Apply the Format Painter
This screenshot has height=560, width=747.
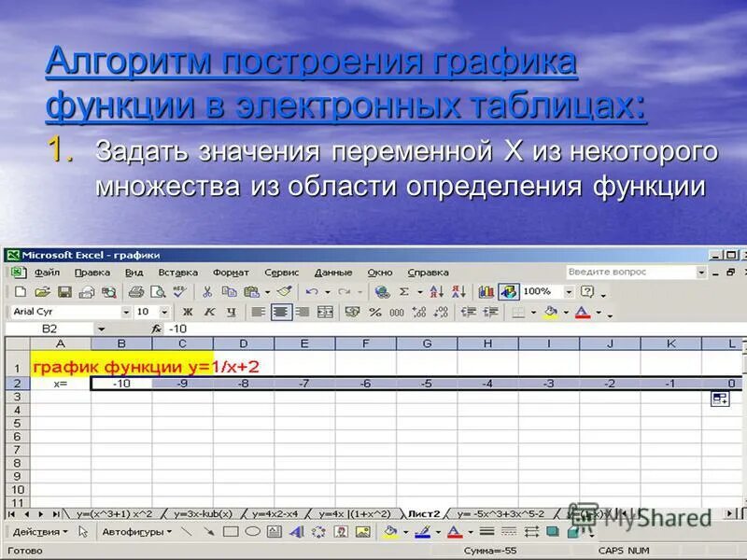click(286, 289)
